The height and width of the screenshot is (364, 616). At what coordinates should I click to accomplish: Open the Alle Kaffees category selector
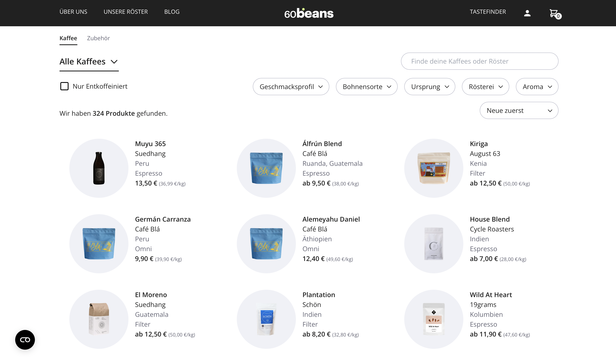click(x=89, y=62)
